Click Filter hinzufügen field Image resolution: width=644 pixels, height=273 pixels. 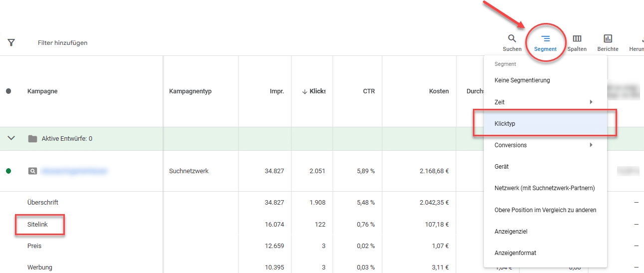point(62,43)
